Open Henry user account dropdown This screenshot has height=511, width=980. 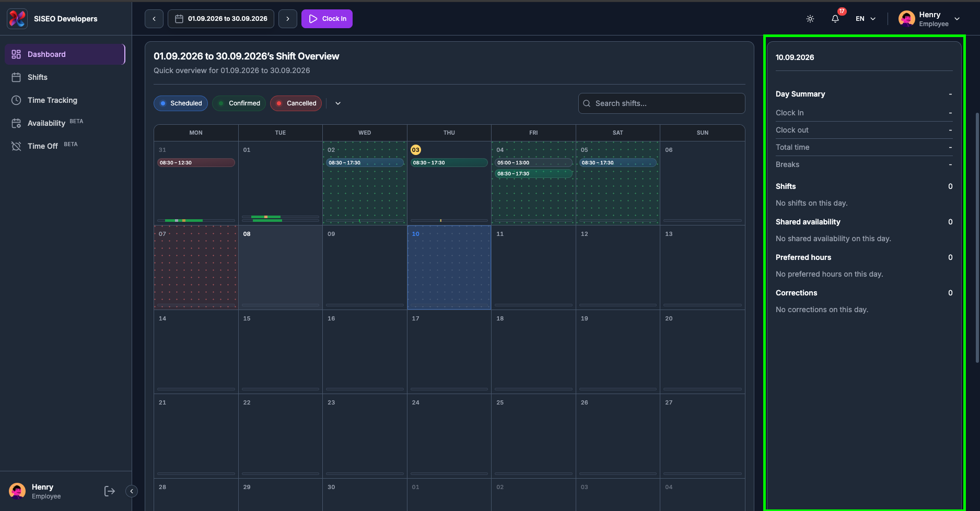[929, 19]
